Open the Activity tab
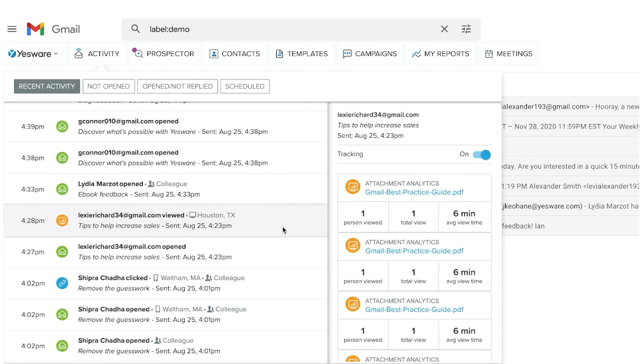The width and height of the screenshot is (643, 364). 97,54
